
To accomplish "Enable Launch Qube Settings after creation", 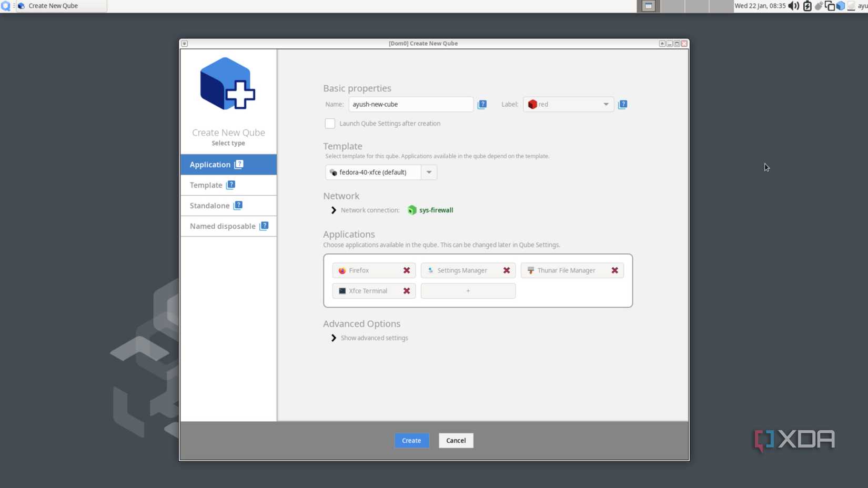I will 330,123.
